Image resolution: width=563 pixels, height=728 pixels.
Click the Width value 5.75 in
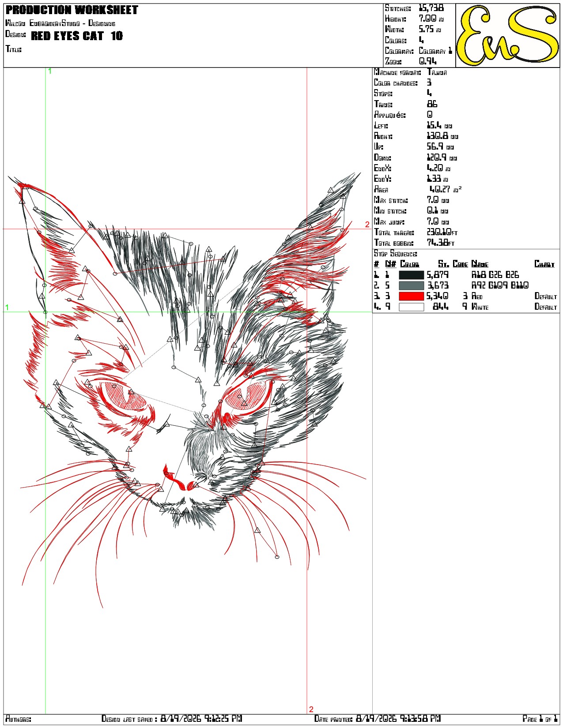point(430,29)
